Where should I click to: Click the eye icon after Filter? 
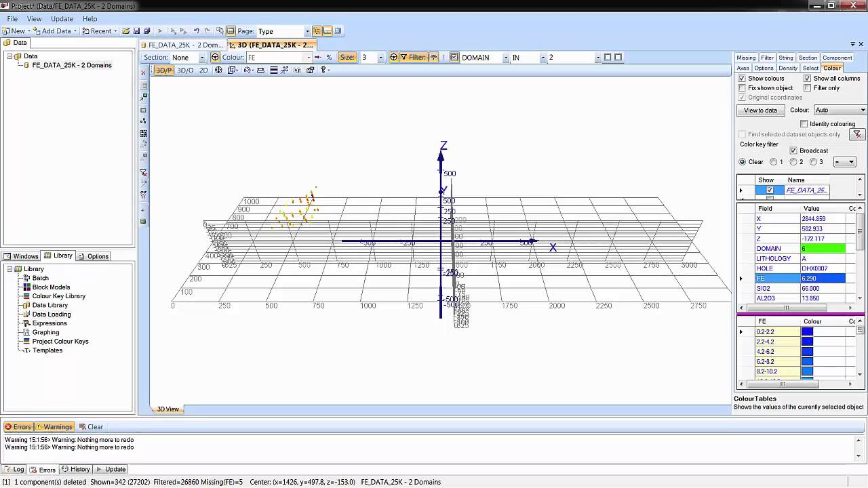(x=434, y=58)
